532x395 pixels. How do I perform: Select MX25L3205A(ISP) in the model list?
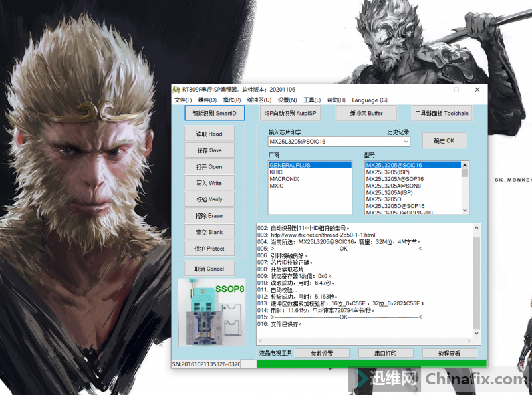click(413, 192)
